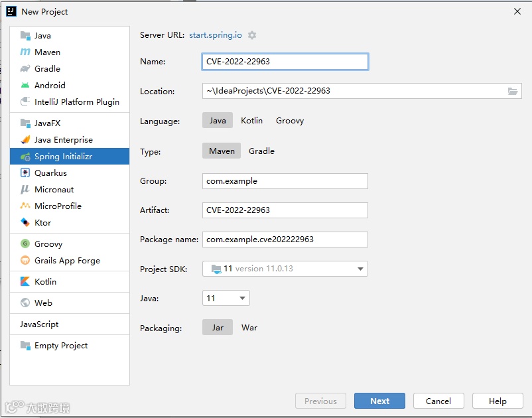Select the Quarkus project type icon
This screenshot has width=532, height=418.
coord(25,173)
